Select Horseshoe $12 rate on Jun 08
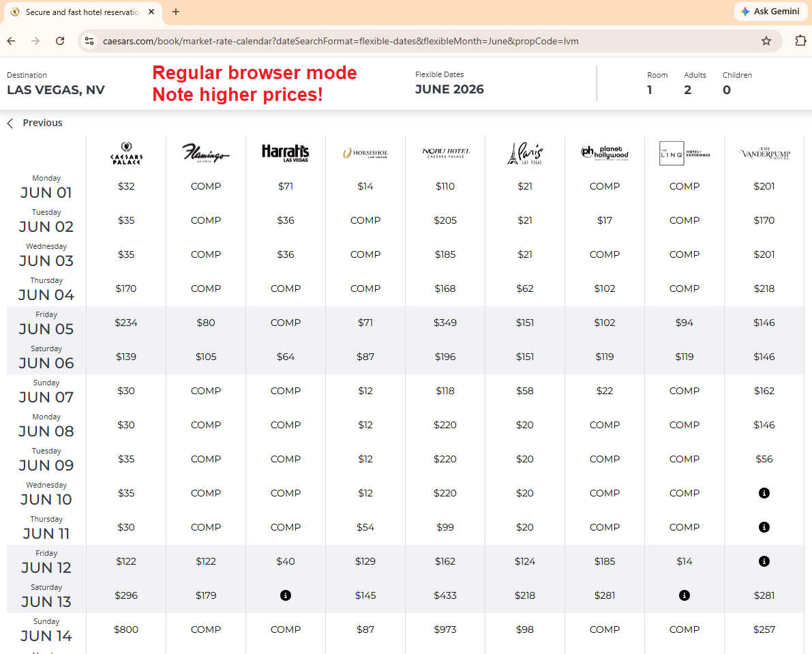The image size is (812, 654). (365, 426)
